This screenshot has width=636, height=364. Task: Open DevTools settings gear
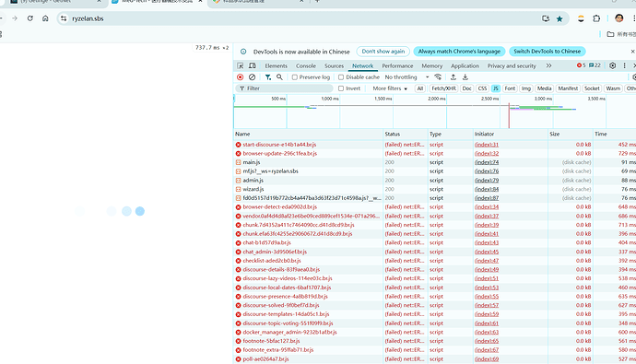pyautogui.click(x=612, y=65)
